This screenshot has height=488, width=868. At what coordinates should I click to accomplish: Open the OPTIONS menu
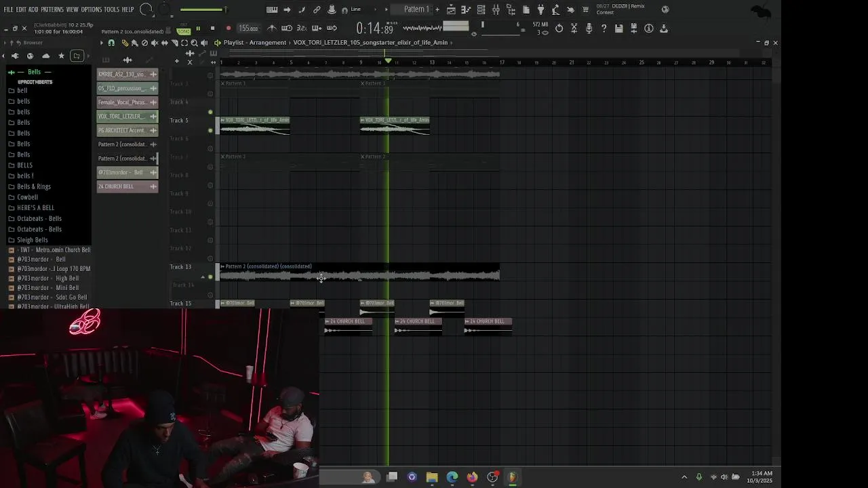pos(91,9)
